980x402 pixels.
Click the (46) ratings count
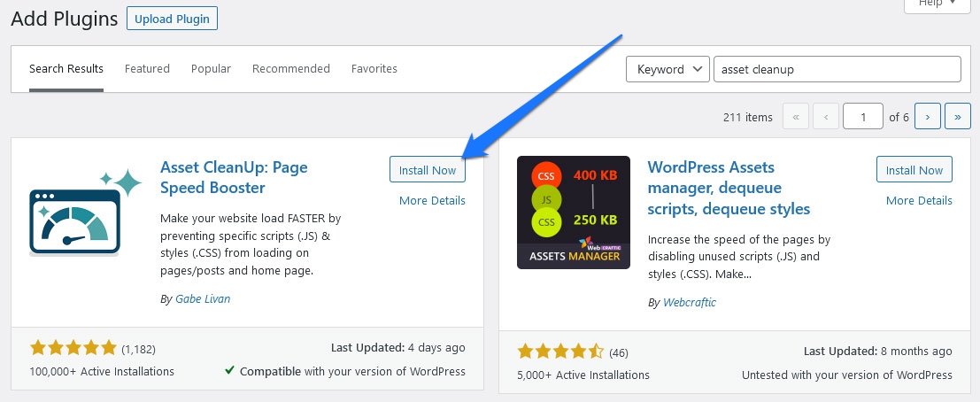point(618,352)
